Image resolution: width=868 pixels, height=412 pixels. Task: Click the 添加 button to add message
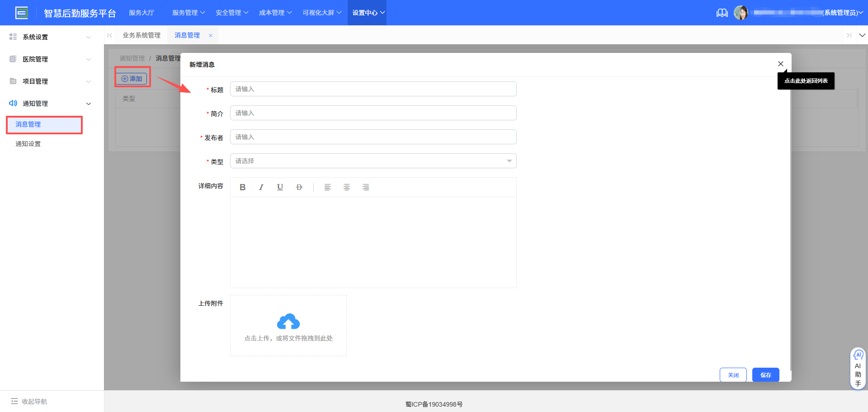132,78
